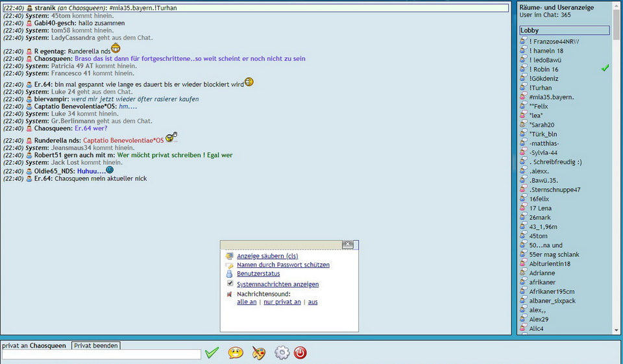Turn on all message sounds via "alle an"
This screenshot has height=364, width=623.
pos(247,302)
